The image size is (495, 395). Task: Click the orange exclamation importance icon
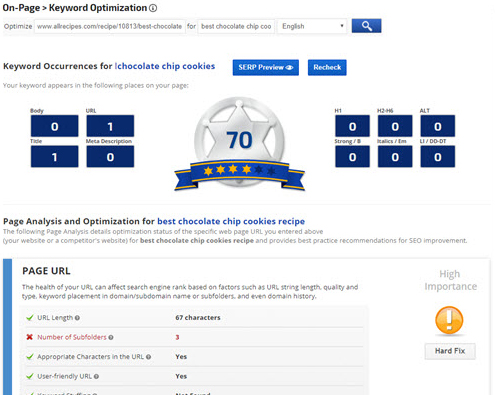pos(449,320)
